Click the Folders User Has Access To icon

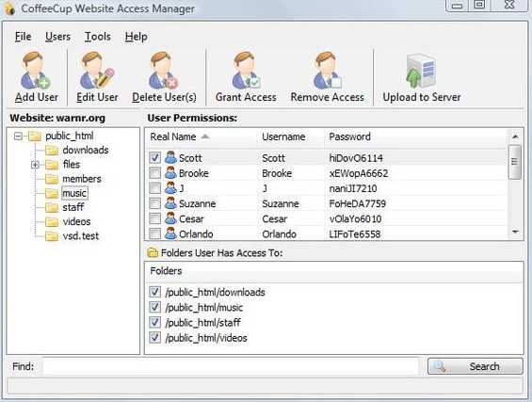coord(153,252)
